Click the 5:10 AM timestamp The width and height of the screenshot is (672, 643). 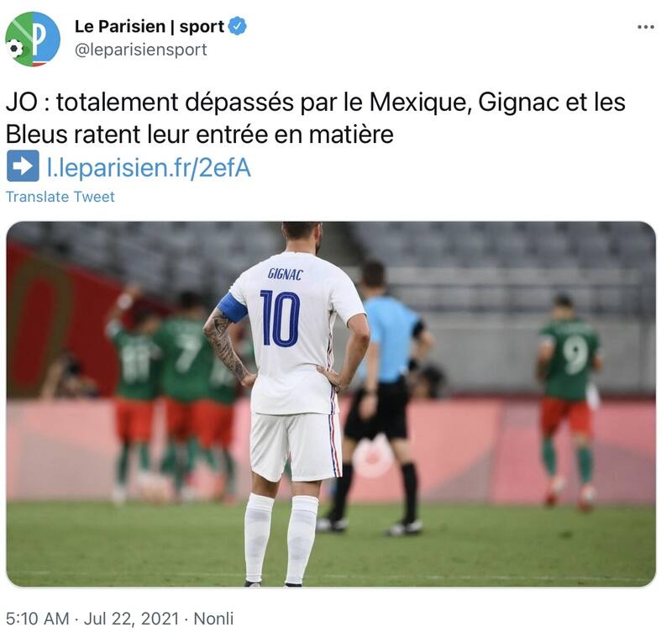click(x=37, y=619)
